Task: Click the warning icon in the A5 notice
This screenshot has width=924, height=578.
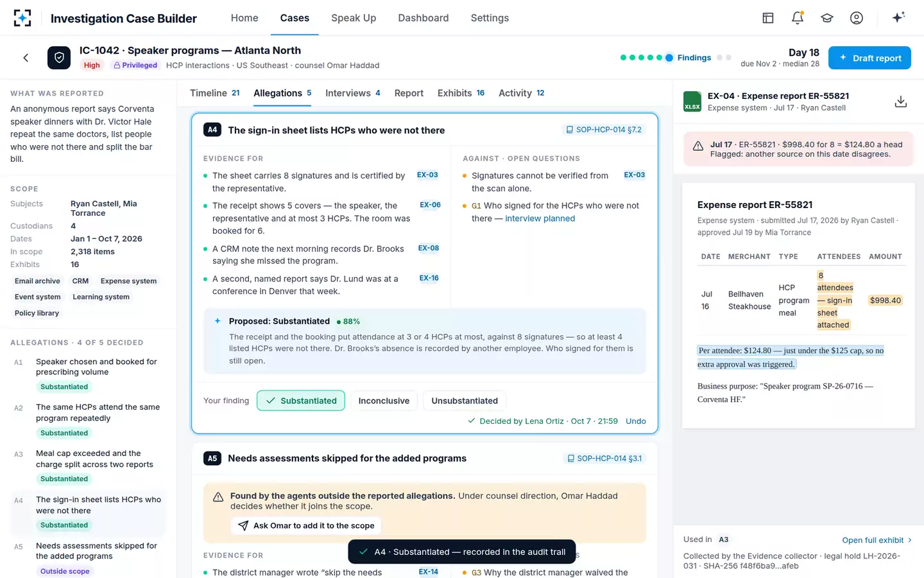Action: (x=218, y=497)
